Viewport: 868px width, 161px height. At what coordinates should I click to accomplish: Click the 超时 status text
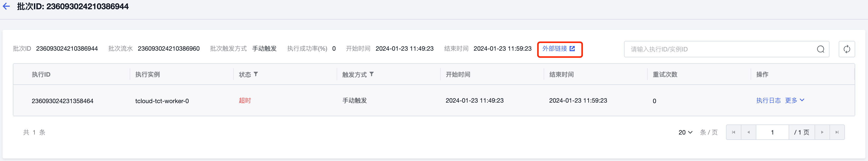click(x=245, y=101)
